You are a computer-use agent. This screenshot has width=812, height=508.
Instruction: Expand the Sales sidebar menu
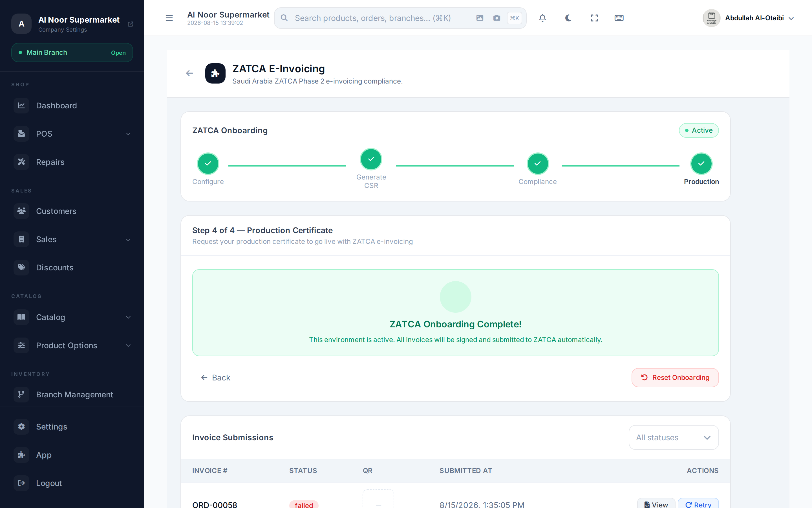tap(72, 239)
